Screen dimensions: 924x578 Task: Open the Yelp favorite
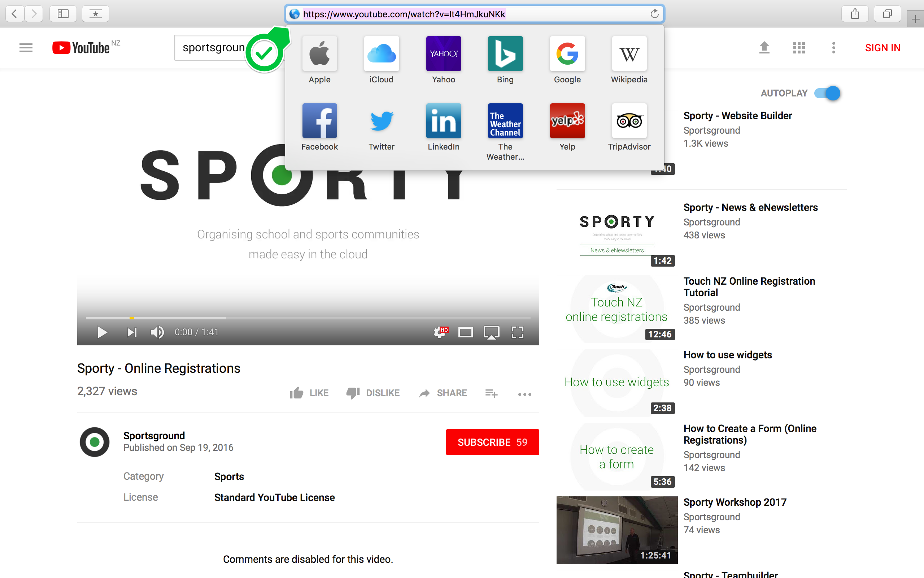pyautogui.click(x=567, y=127)
